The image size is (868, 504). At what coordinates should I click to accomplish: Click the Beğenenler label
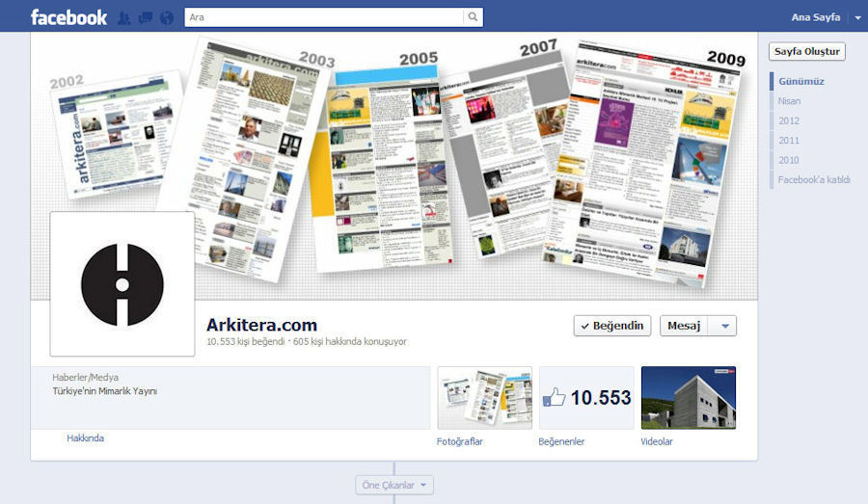[561, 441]
